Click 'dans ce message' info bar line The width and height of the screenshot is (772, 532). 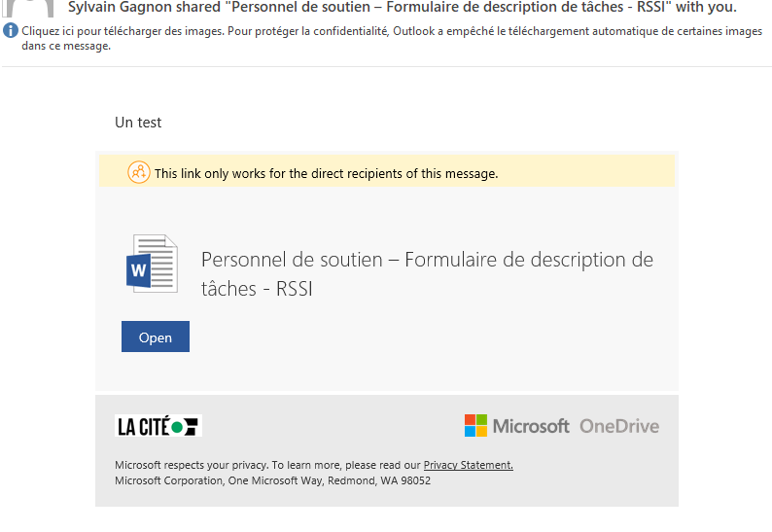pos(65,46)
